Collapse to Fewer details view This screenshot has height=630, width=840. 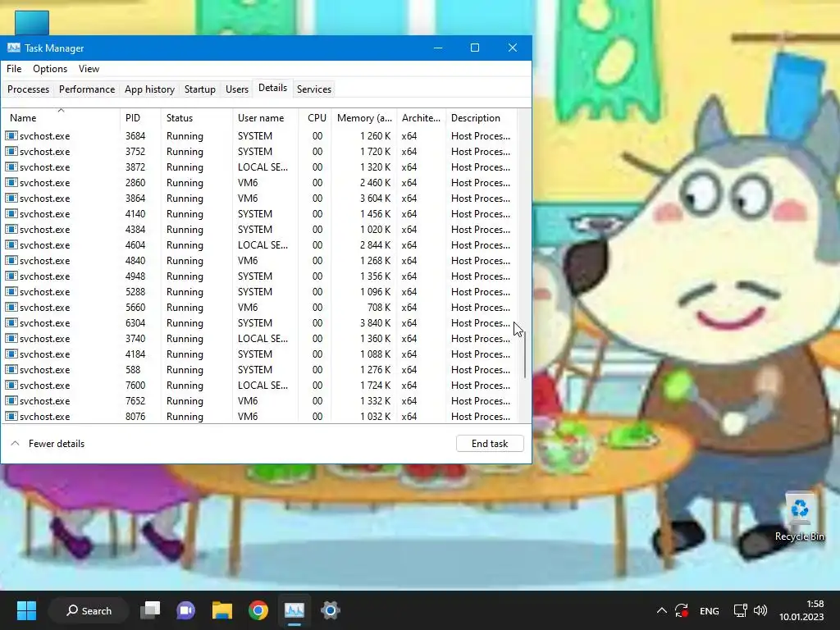[x=48, y=444]
